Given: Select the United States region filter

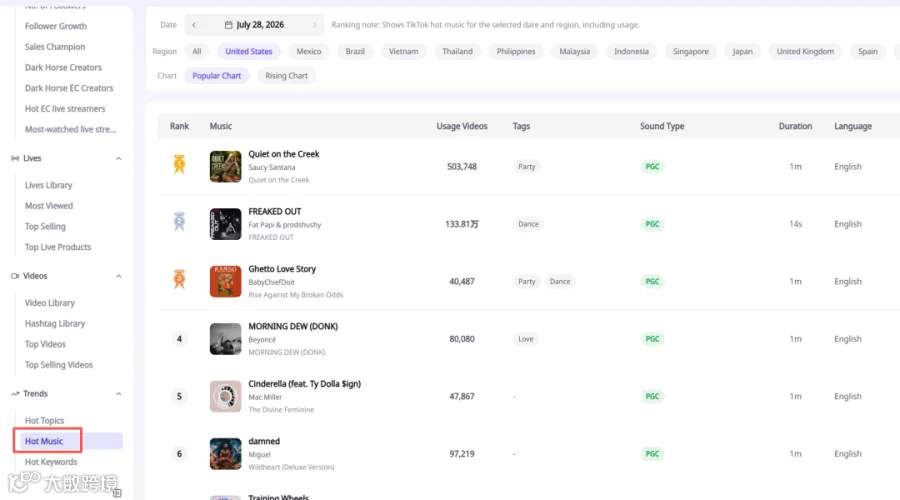Looking at the screenshot, I should tap(249, 51).
